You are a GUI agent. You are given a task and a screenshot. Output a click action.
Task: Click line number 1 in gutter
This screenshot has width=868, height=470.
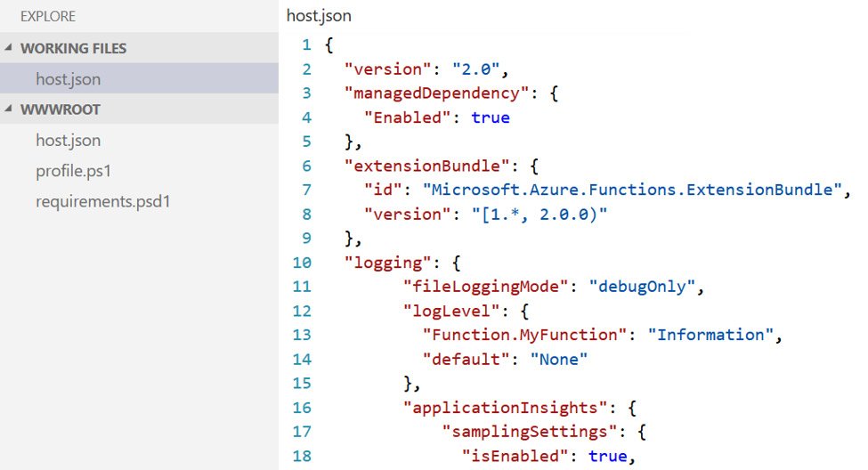pyautogui.click(x=306, y=45)
